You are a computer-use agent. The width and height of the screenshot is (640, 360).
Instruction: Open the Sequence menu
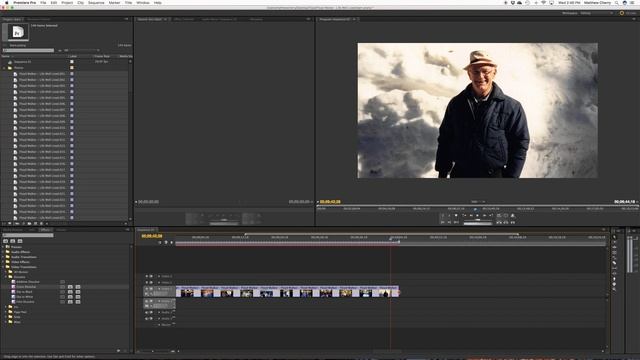pyautogui.click(x=96, y=2)
